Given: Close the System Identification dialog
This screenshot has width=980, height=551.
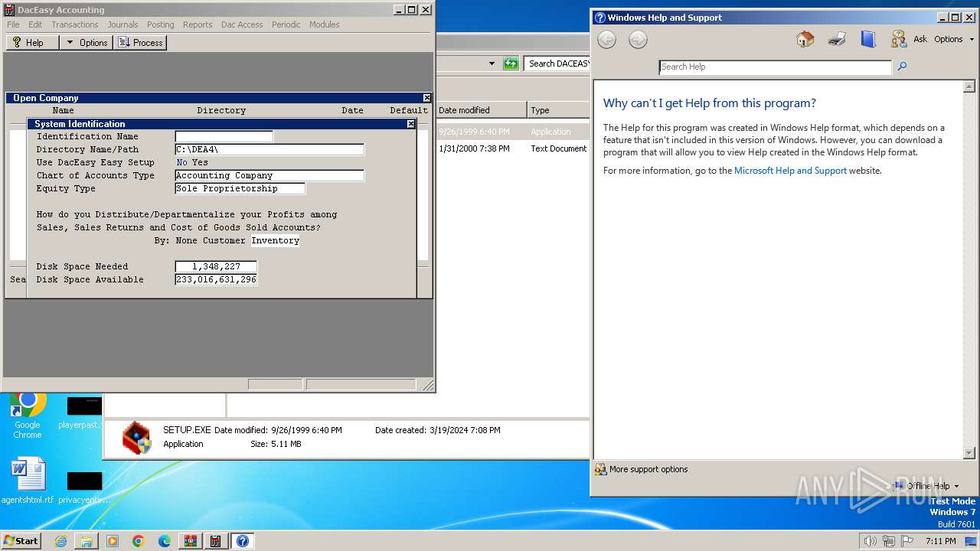Looking at the screenshot, I should [x=410, y=124].
